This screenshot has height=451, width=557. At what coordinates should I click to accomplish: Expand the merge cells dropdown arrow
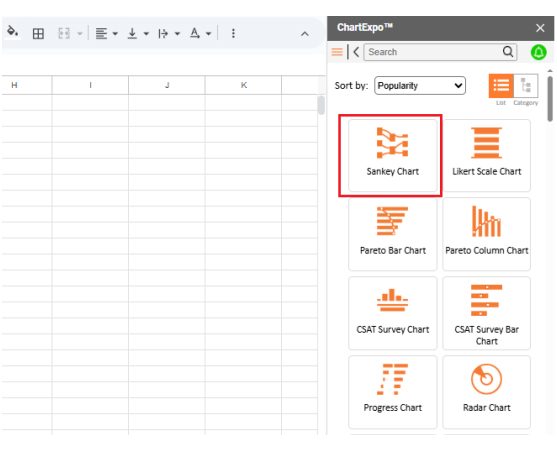click(80, 34)
